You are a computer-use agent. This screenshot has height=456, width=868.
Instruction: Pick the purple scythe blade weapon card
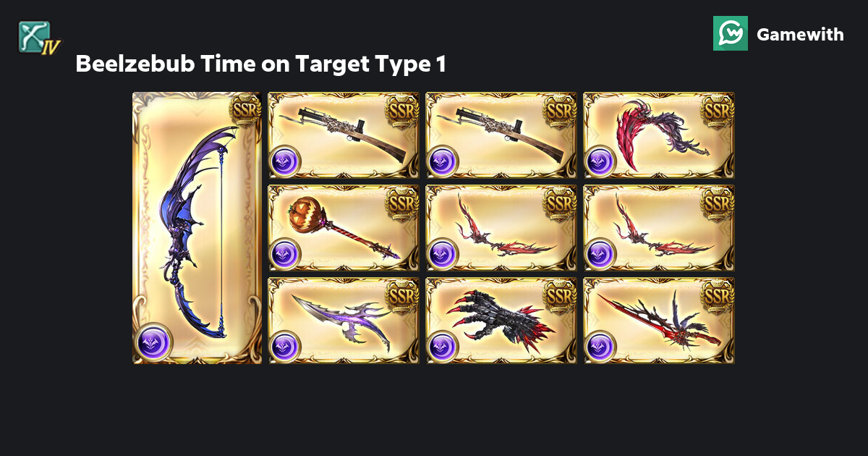pyautogui.click(x=344, y=321)
